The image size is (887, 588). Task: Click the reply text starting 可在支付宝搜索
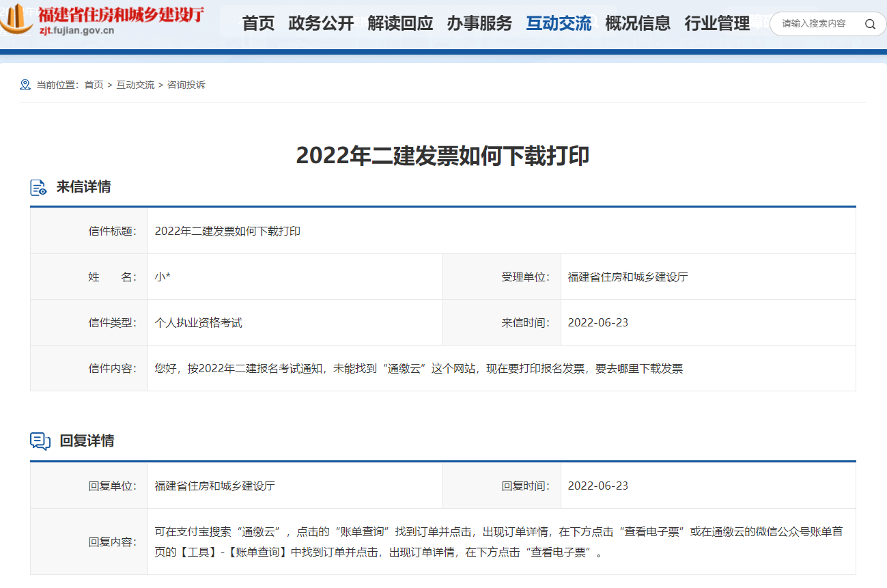[499, 542]
